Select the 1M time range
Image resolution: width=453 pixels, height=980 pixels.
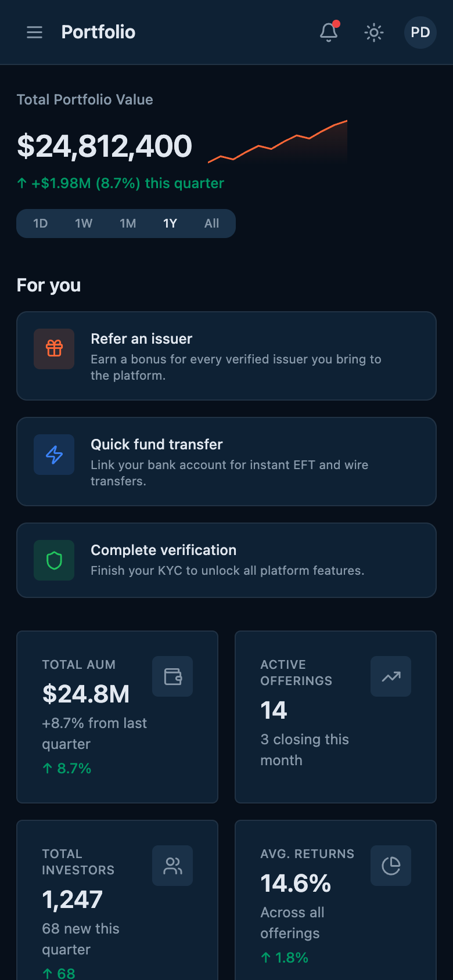(x=128, y=223)
